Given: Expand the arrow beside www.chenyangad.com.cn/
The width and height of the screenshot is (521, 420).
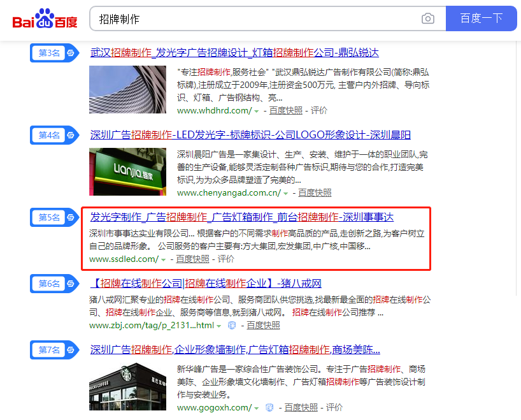Looking at the screenshot, I should (x=285, y=194).
